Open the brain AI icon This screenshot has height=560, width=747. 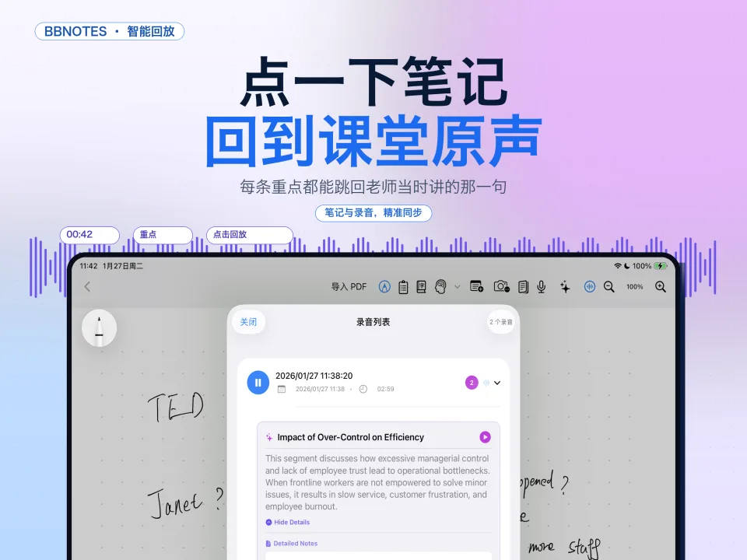pyautogui.click(x=440, y=287)
